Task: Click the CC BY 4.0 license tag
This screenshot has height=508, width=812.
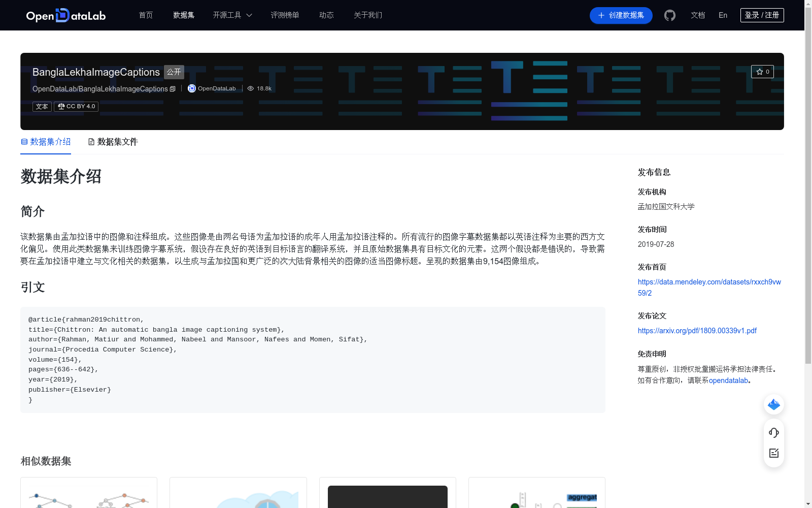Action: (76, 107)
